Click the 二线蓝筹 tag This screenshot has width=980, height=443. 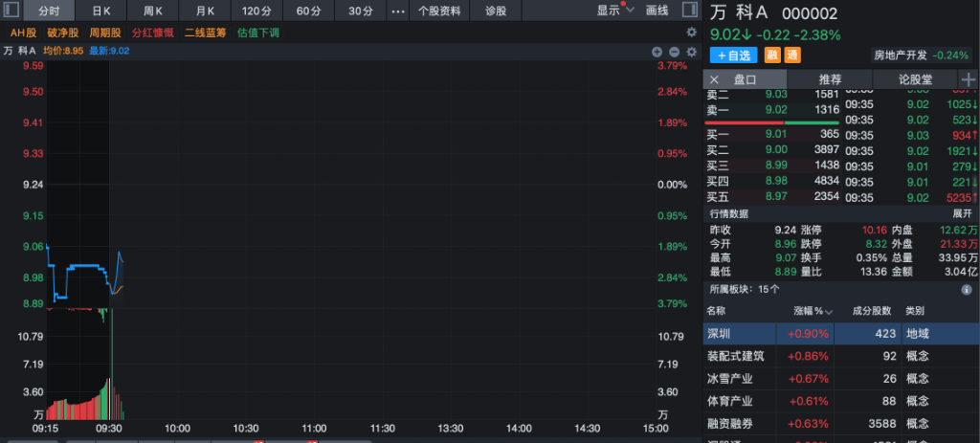206,33
